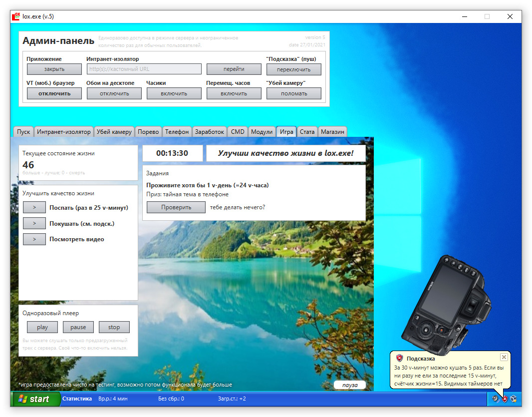Click the speaker icon in the system tray
532x417 pixels.
click(496, 399)
